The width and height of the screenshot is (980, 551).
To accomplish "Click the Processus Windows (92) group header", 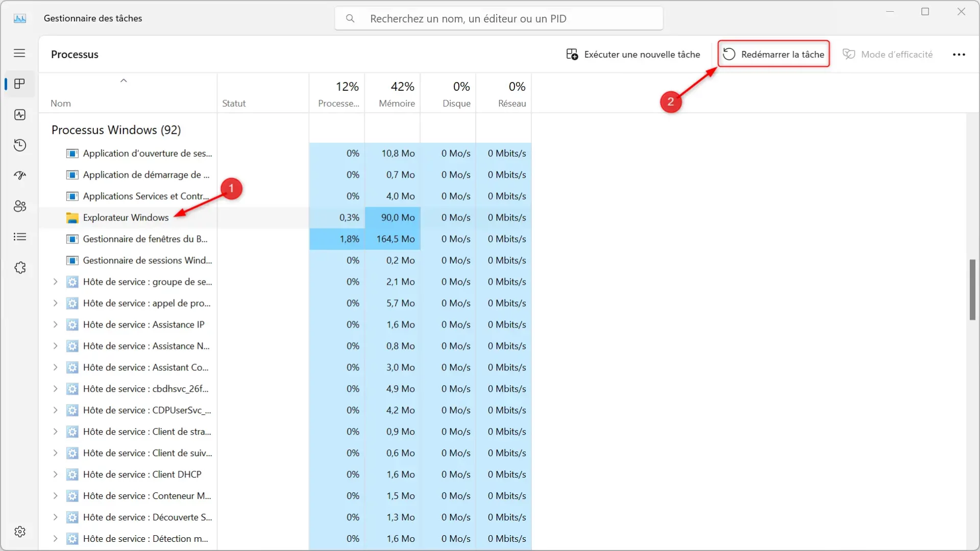I will click(x=116, y=130).
